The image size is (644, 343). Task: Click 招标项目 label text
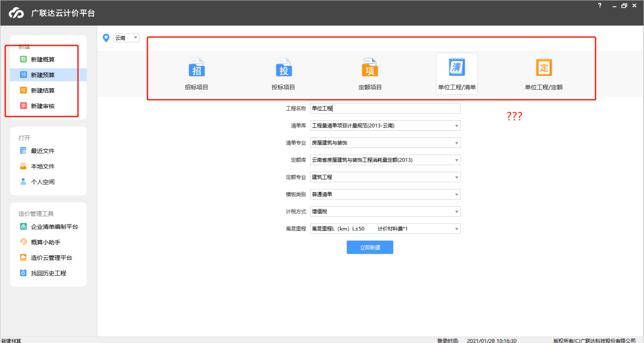(196, 87)
